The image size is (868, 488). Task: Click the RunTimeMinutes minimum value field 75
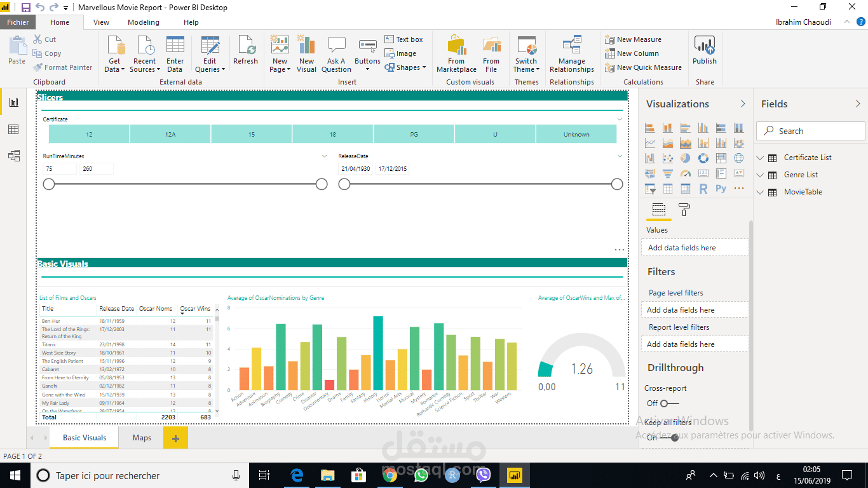tap(60, 169)
